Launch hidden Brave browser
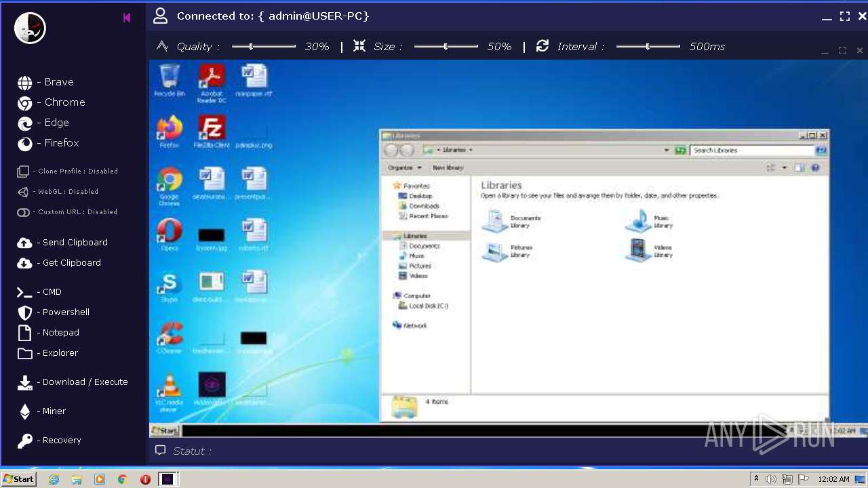 (45, 82)
